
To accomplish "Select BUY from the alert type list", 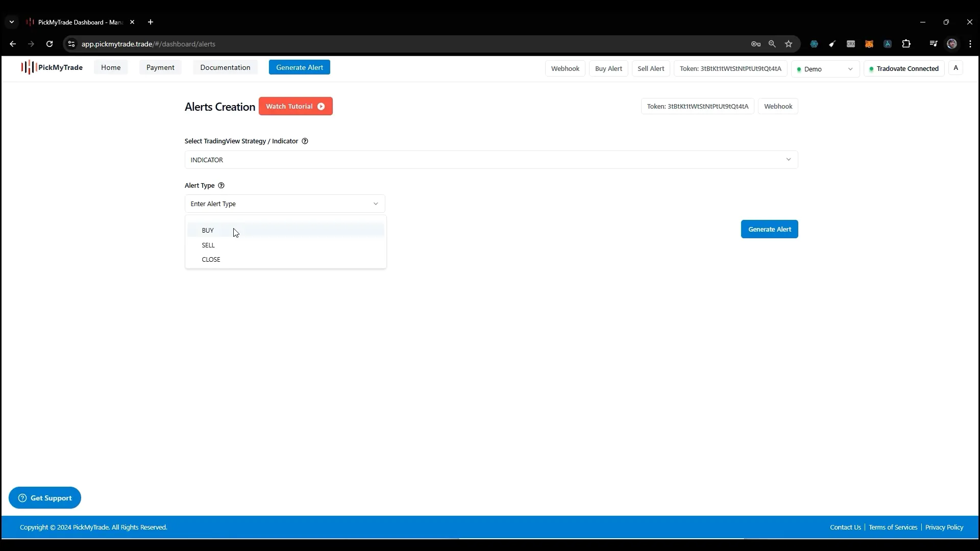I will pos(208,231).
